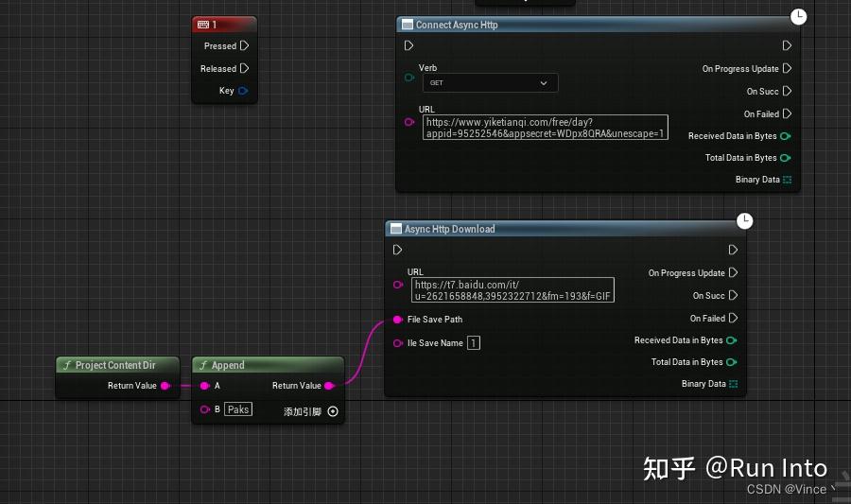Viewport: 851px width, 504px height.
Task: Click the Pressed exec pin on key 1 node
Action: click(244, 45)
